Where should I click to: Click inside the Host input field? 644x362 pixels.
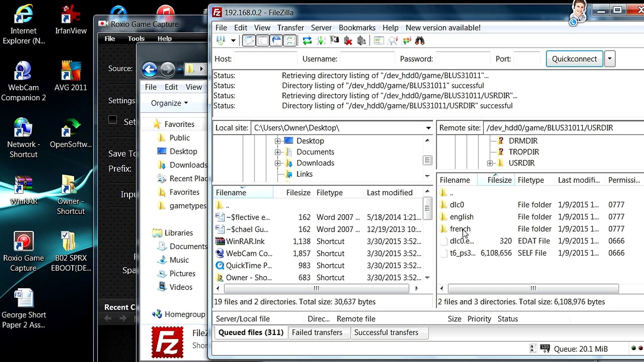click(x=265, y=59)
